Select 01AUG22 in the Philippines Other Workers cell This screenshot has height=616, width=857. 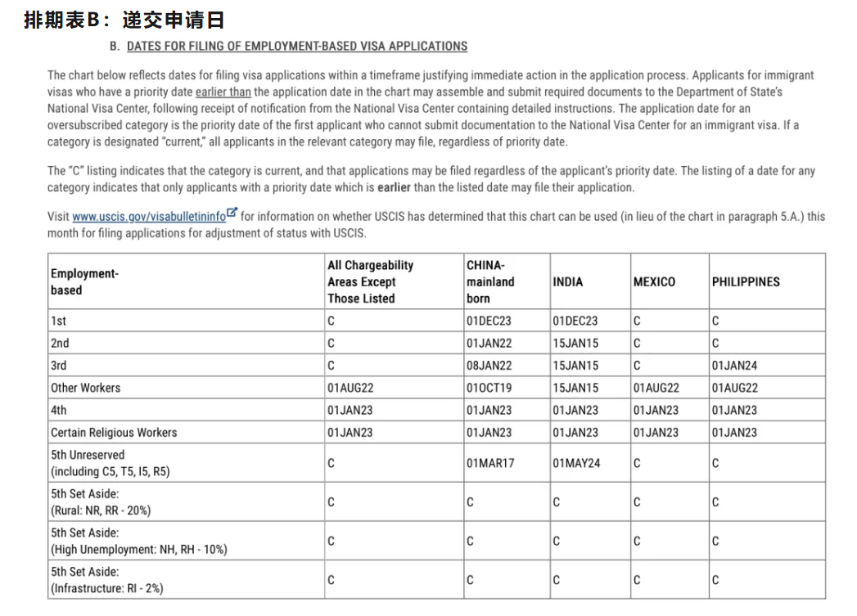click(x=734, y=389)
